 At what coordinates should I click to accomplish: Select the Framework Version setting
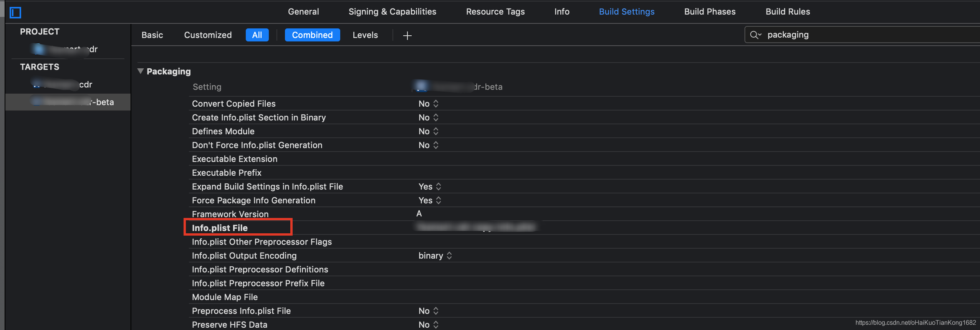coord(230,214)
